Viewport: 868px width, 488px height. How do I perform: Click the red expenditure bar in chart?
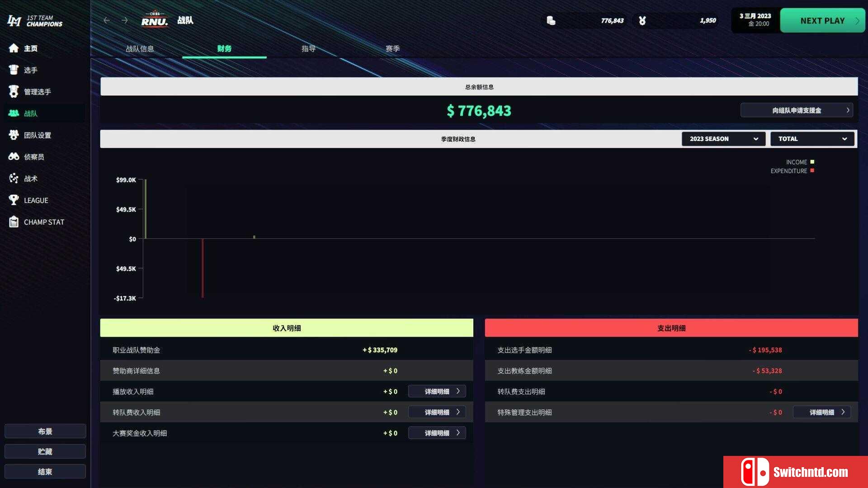(203, 268)
